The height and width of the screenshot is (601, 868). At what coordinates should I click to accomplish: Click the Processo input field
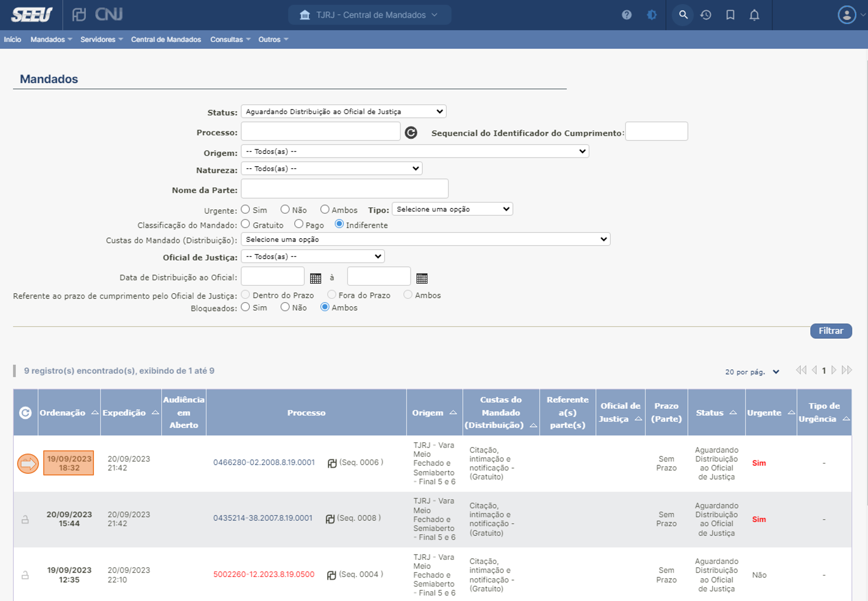[x=320, y=131]
